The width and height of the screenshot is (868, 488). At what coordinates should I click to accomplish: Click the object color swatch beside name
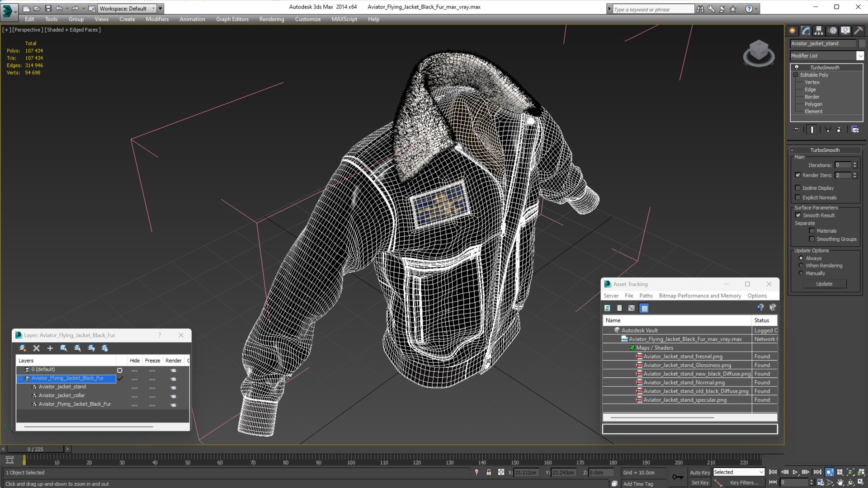(862, 43)
